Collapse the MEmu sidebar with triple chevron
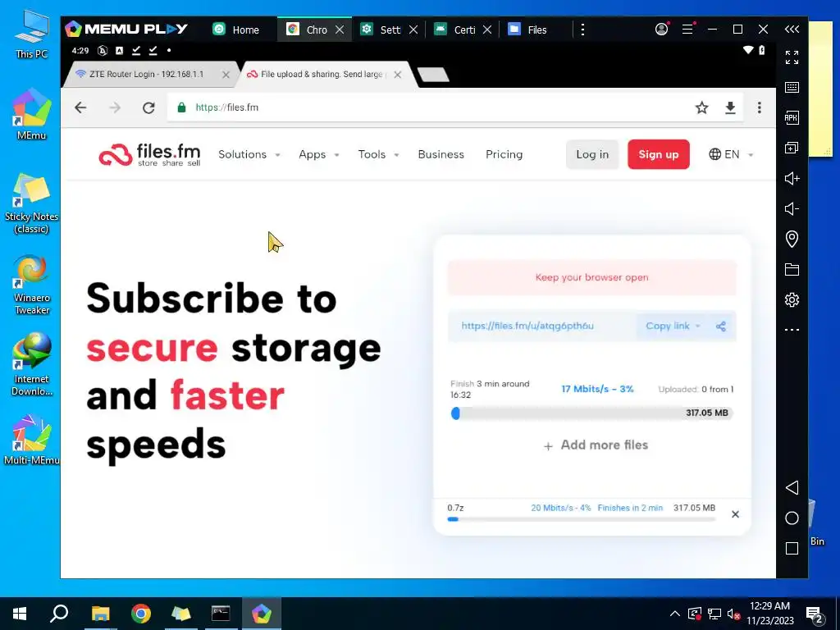 click(792, 29)
